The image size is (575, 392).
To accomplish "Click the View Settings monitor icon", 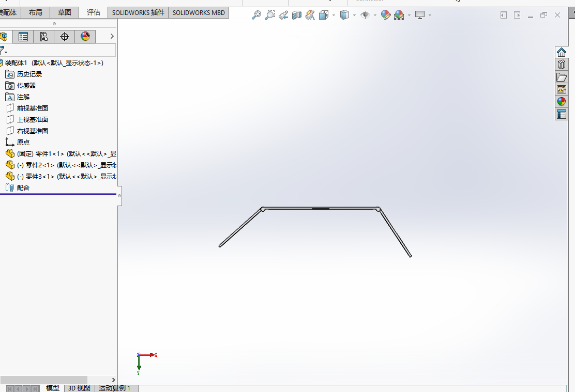I will (420, 15).
